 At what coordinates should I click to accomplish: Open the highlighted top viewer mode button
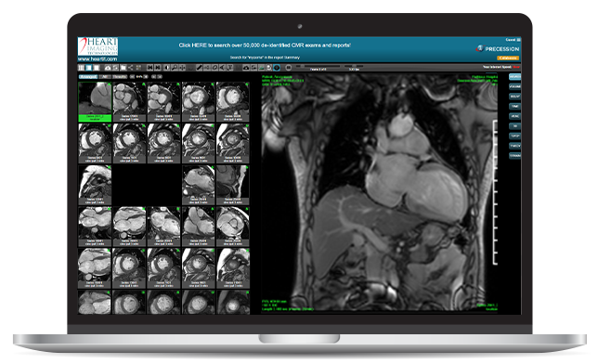(514, 77)
